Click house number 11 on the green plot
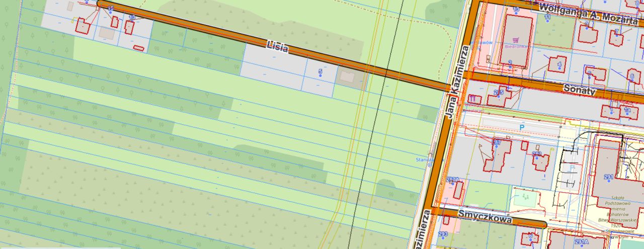This screenshot has height=249, width=644. pos(547,17)
